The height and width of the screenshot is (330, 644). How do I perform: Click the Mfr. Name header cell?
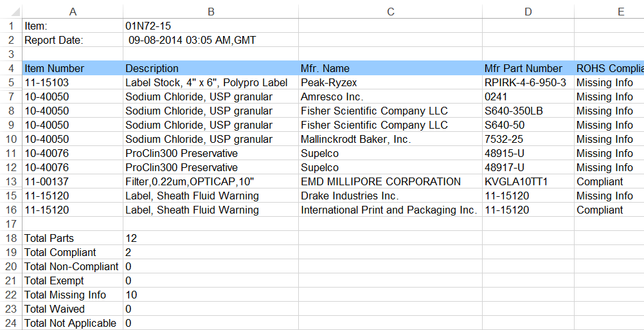tap(390, 68)
